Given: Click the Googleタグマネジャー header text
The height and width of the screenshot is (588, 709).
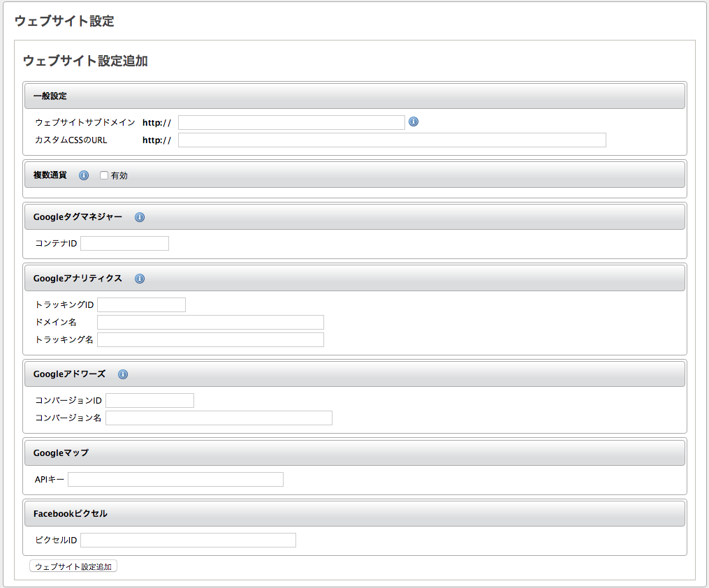Looking at the screenshot, I should (x=78, y=217).
